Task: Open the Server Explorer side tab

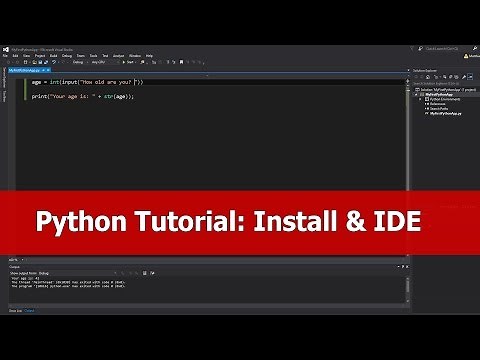Action: [x=4, y=77]
